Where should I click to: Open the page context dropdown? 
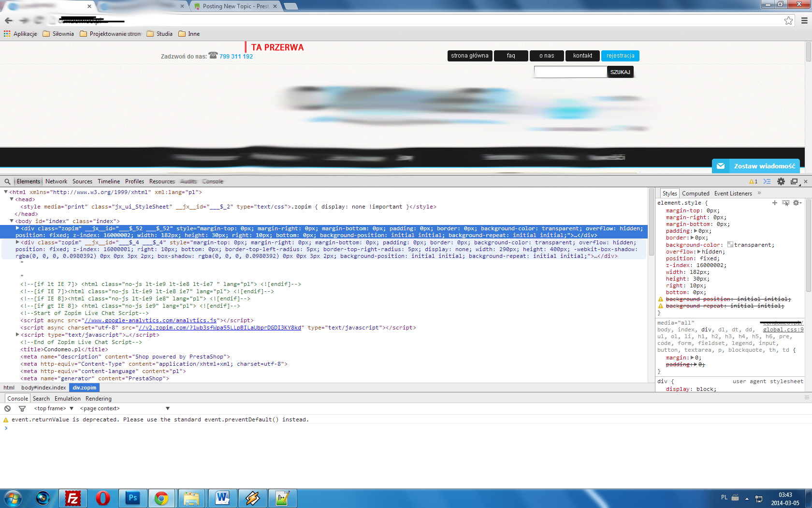[125, 408]
